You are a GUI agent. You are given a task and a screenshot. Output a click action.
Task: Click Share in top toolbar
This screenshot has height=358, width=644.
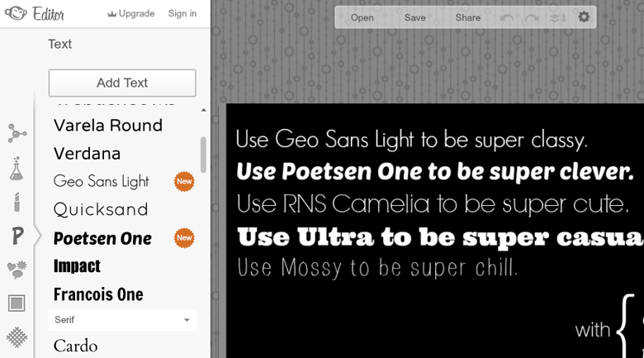(x=467, y=17)
